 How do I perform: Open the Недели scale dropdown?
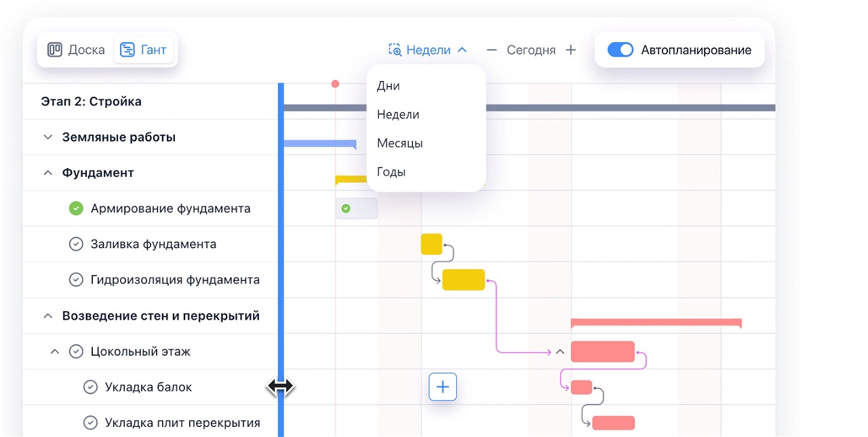pos(428,50)
